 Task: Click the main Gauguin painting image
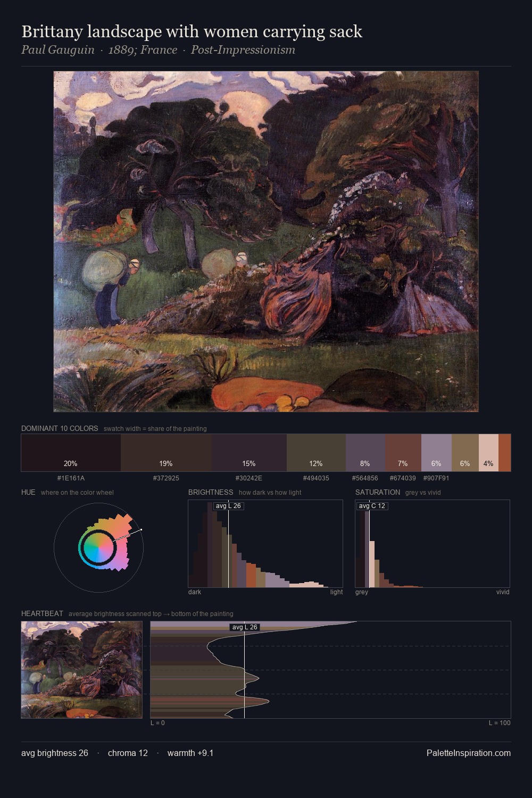pyautogui.click(x=266, y=242)
